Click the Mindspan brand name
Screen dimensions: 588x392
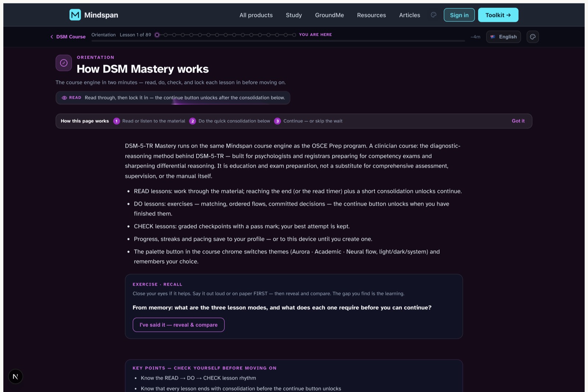click(x=101, y=15)
